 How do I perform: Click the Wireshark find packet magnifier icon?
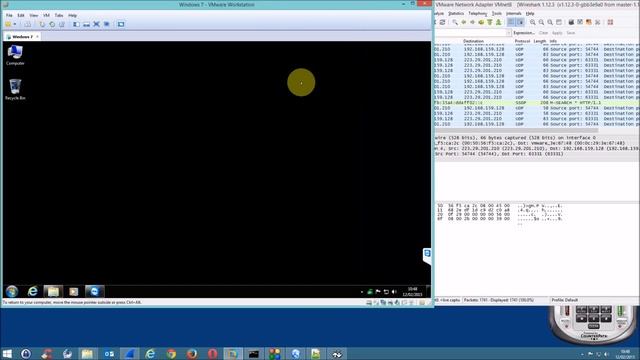[455, 22]
